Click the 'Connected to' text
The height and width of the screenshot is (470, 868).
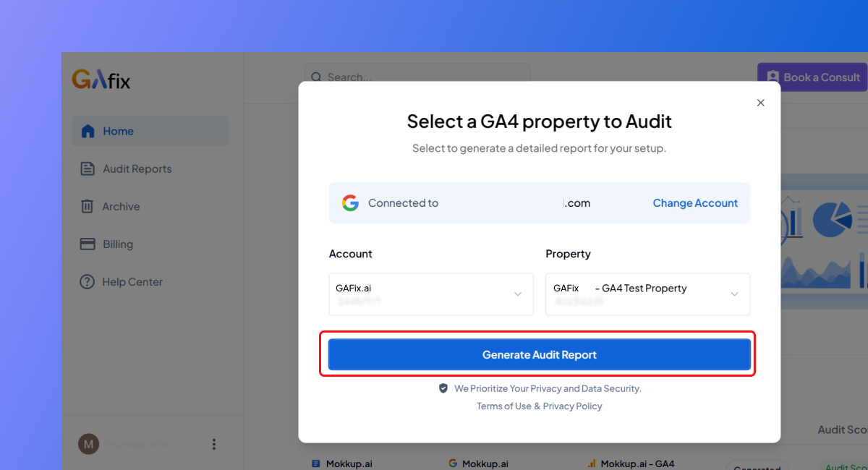[x=403, y=203]
